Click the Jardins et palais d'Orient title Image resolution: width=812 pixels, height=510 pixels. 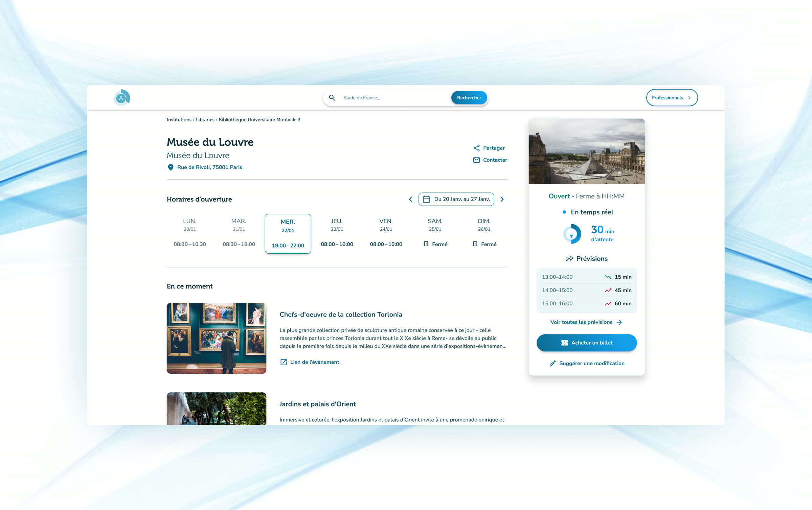318,404
